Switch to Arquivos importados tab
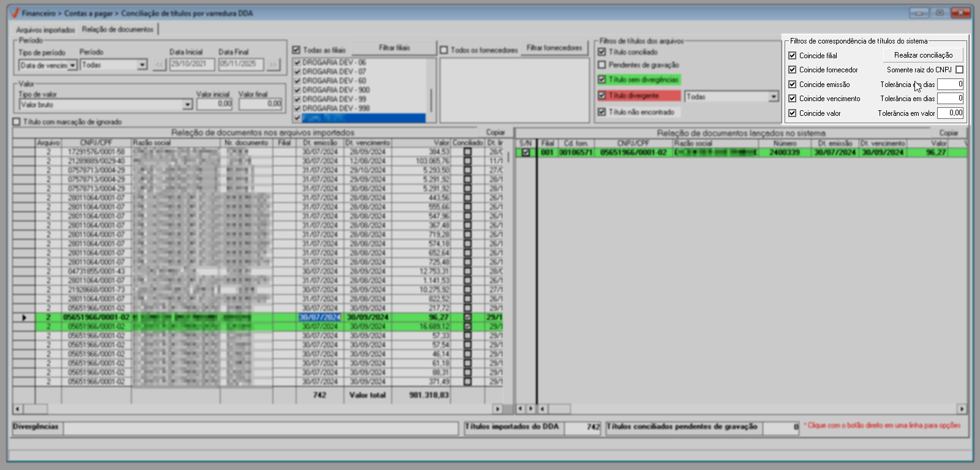The width and height of the screenshot is (980, 470). tap(45, 30)
